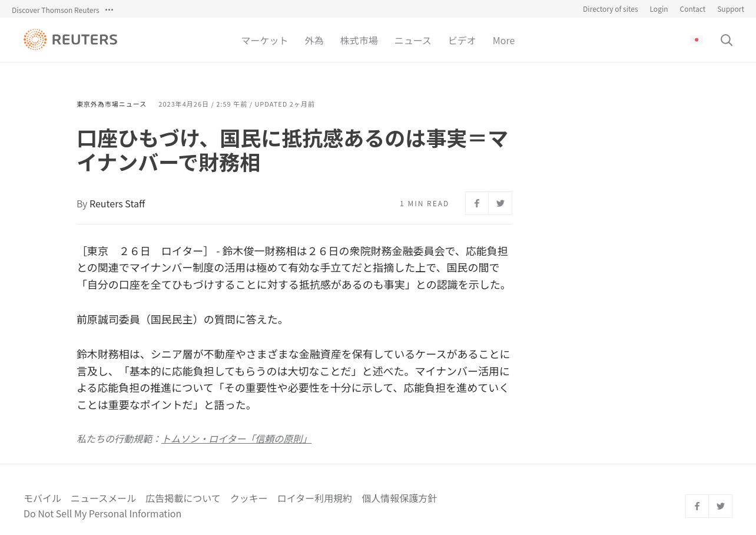The width and height of the screenshot is (756, 535).
Task: Open the ニュース menu item
Action: 413,41
